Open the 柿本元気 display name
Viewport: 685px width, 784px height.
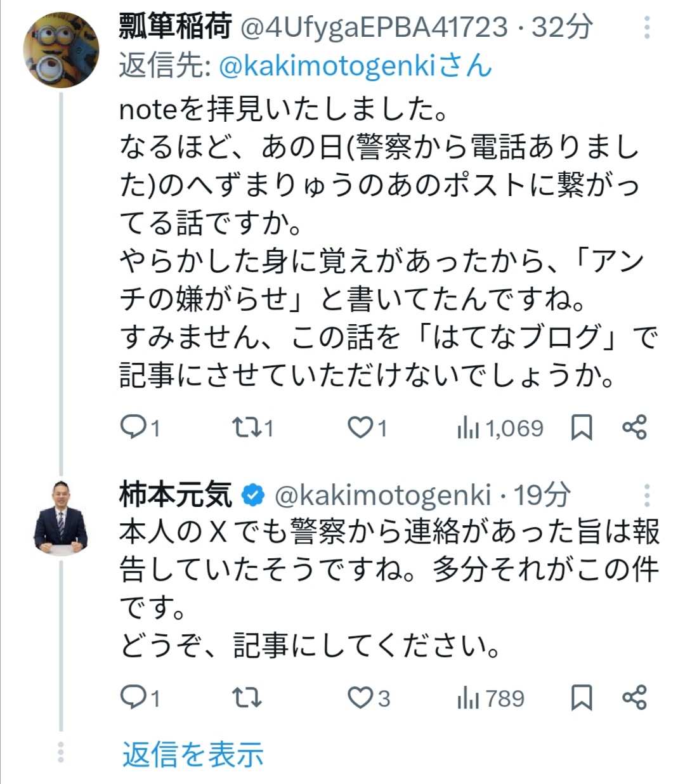[x=175, y=495]
